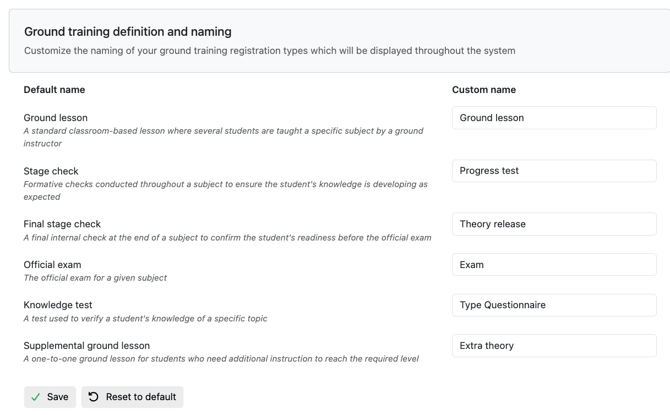Click the green checkmark icon on Save
This screenshot has width=670, height=415.
tap(36, 397)
